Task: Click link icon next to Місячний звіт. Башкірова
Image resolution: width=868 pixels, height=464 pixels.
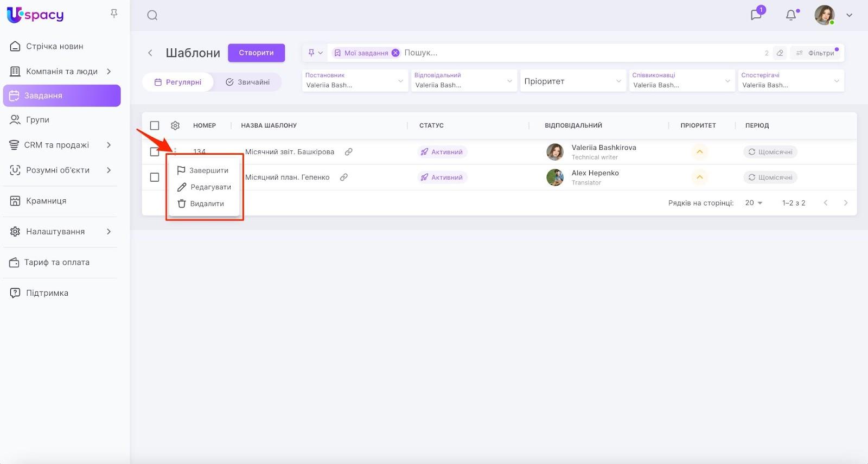Action: 349,152
